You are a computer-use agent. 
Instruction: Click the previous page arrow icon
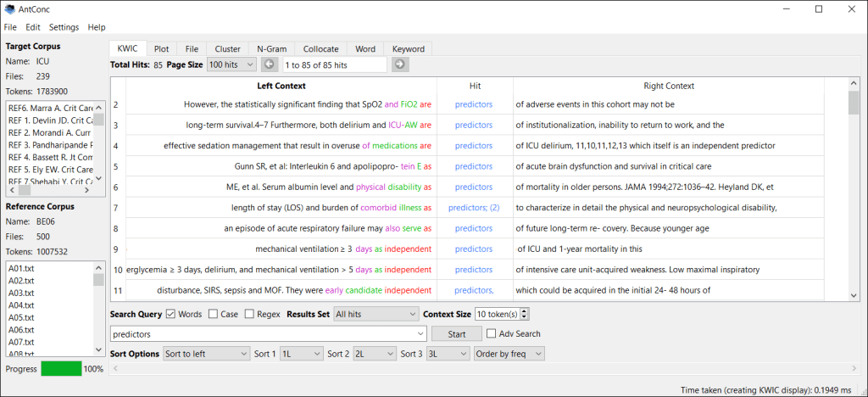[269, 64]
